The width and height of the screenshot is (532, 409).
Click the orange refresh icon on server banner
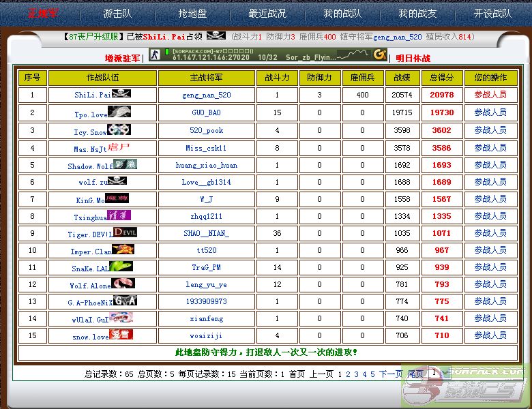[379, 55]
